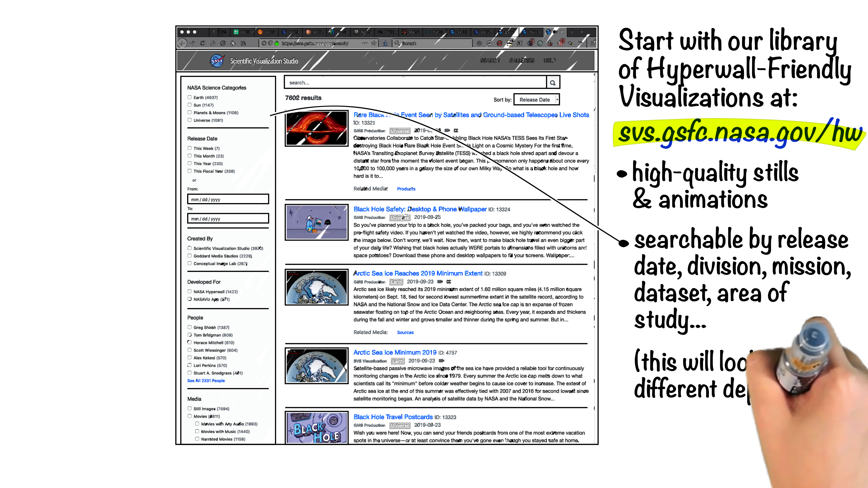Tick the Scientific Visualization Studio creator checkbox
Viewport: 868px width, 488px height.
point(189,248)
